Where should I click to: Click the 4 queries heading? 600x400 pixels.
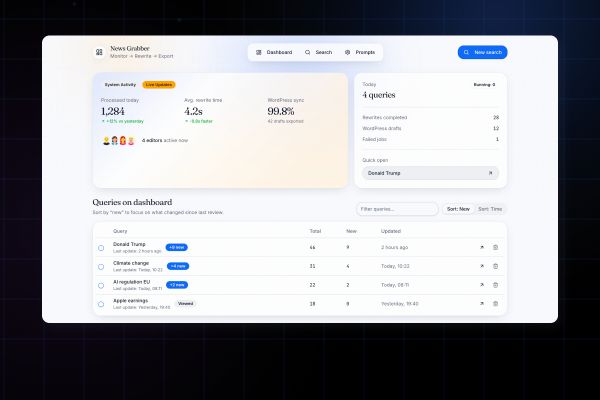[x=379, y=95]
